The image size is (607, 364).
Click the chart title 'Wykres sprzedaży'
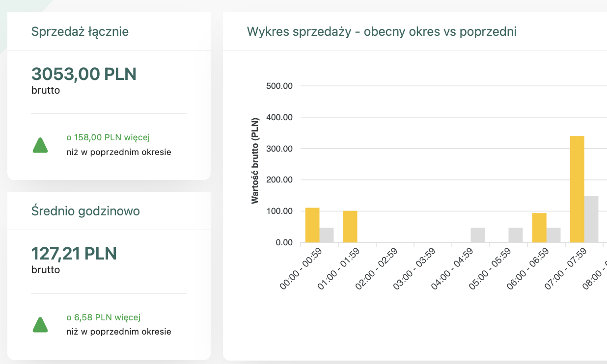click(x=382, y=32)
